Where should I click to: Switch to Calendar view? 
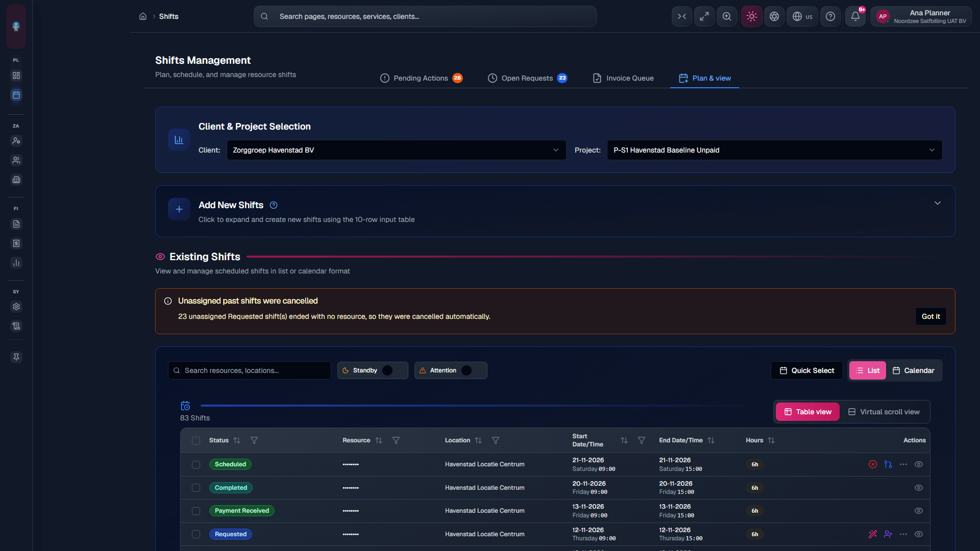914,370
